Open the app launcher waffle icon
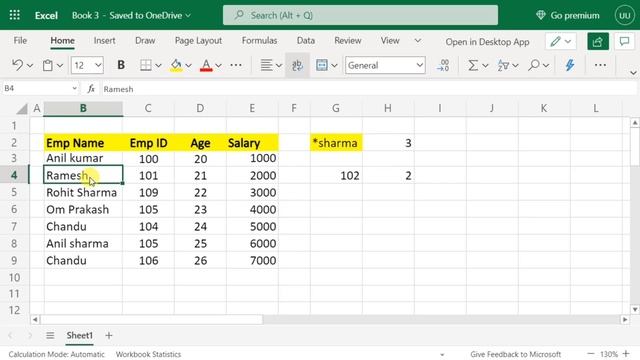This screenshot has width=640, height=360. click(x=15, y=16)
